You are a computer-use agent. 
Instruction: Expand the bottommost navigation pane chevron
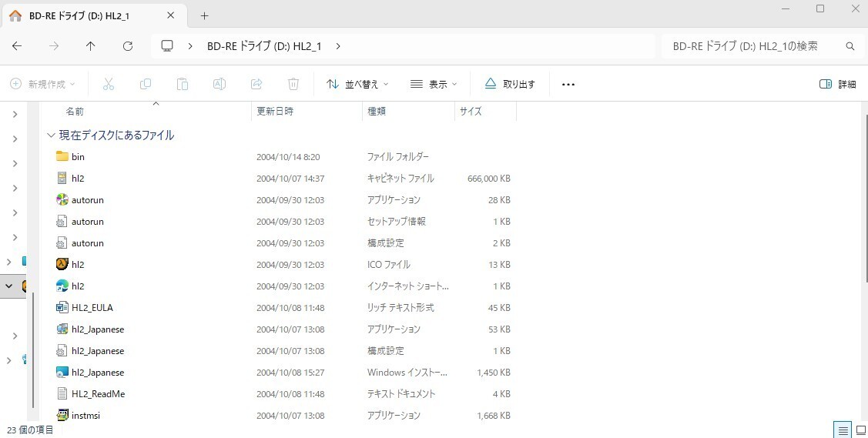click(x=9, y=360)
